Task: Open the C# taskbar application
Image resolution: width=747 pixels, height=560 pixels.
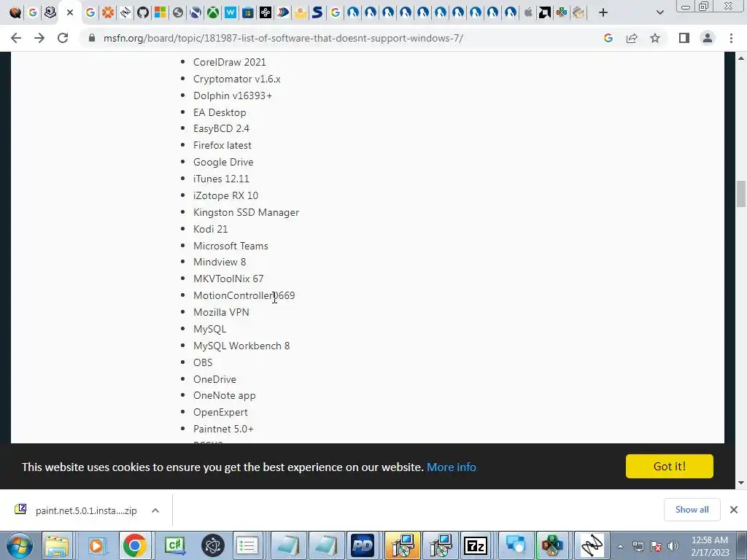Action: coord(174,545)
